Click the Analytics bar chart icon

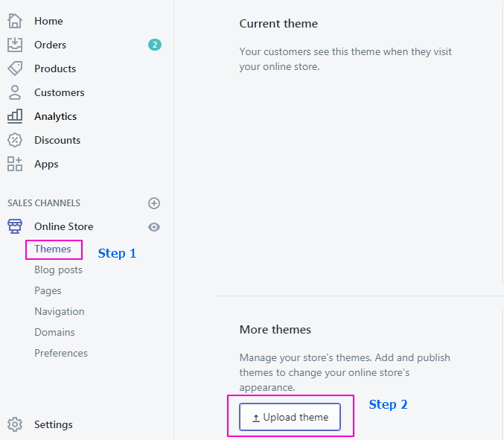pyautogui.click(x=15, y=116)
